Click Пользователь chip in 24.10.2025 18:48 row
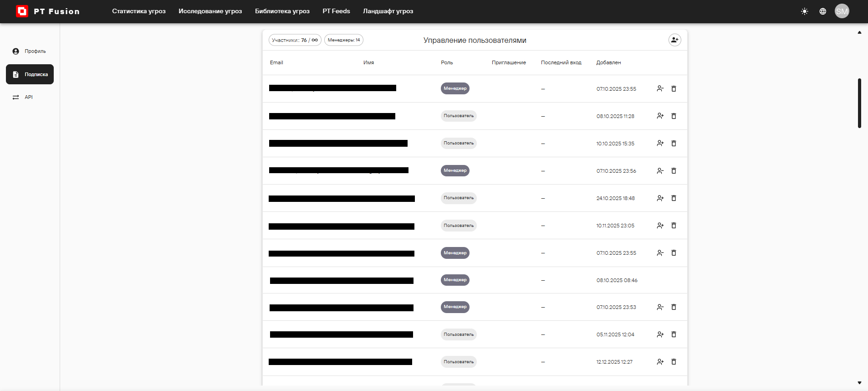868x391 pixels. coord(459,198)
